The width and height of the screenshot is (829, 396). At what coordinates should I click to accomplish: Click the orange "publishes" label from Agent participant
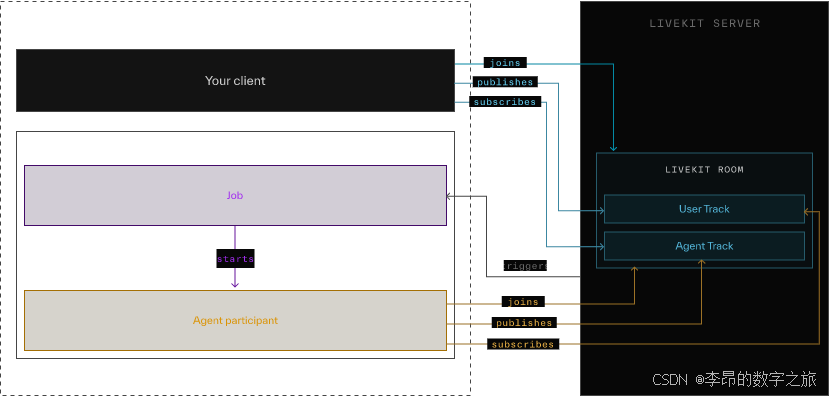tap(524, 323)
